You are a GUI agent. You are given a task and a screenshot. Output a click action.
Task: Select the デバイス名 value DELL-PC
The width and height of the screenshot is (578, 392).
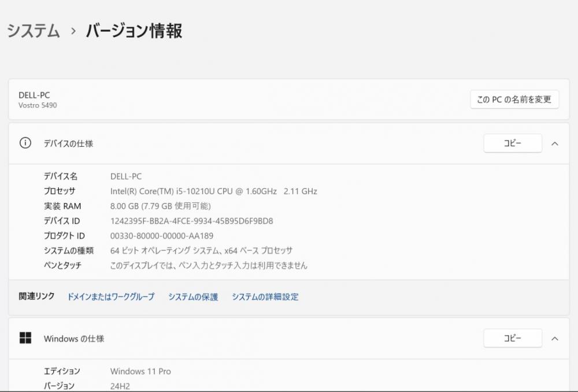pos(125,177)
